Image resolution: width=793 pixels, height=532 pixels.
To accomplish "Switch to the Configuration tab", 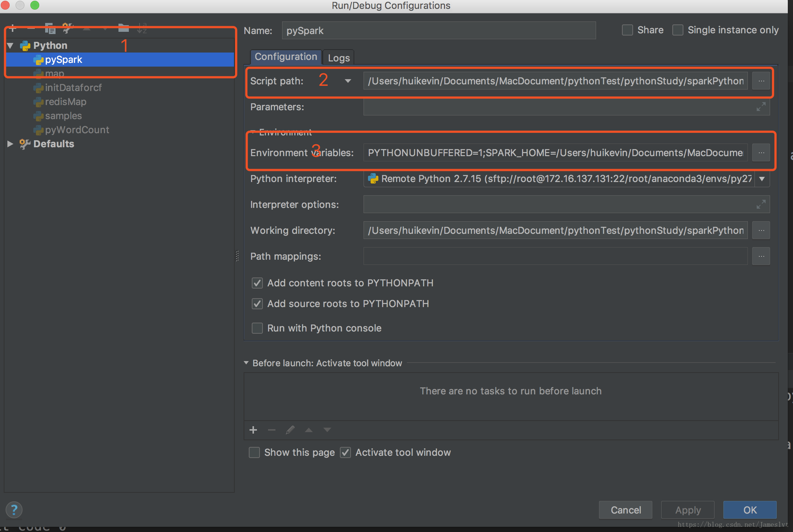I will (x=286, y=57).
